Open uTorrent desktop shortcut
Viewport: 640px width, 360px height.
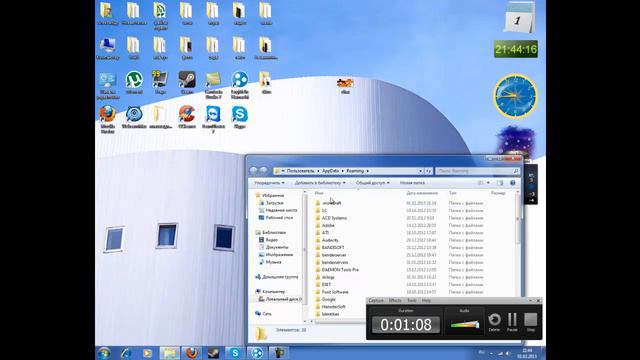134,83
